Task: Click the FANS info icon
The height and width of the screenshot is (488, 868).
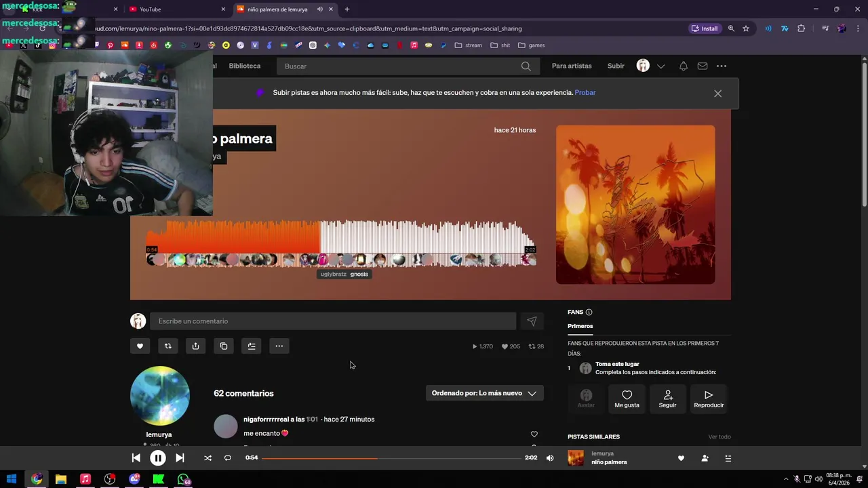Action: coord(589,312)
